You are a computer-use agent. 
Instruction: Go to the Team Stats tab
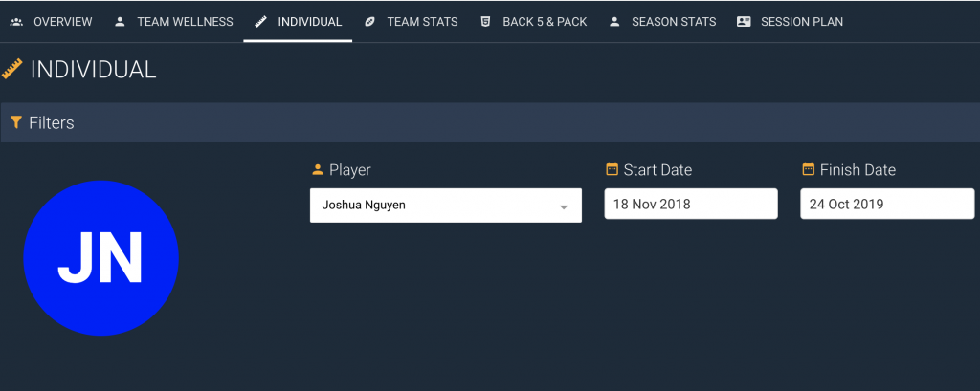(x=411, y=22)
